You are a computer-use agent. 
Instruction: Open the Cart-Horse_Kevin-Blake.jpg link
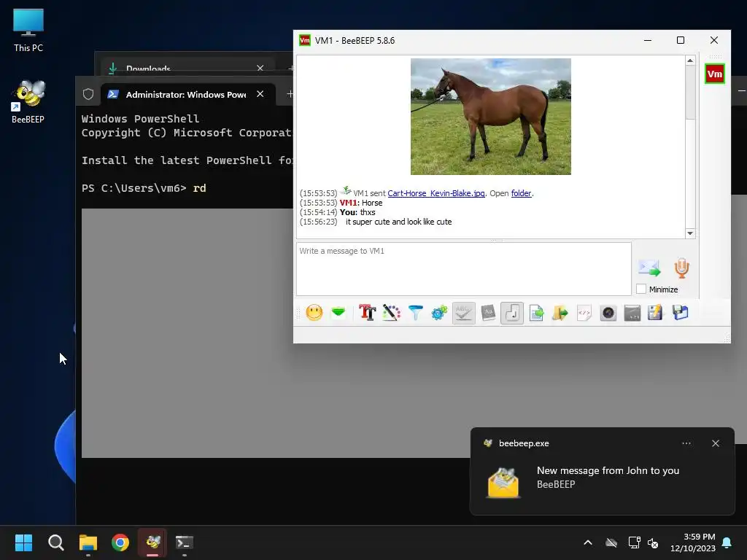tap(436, 193)
